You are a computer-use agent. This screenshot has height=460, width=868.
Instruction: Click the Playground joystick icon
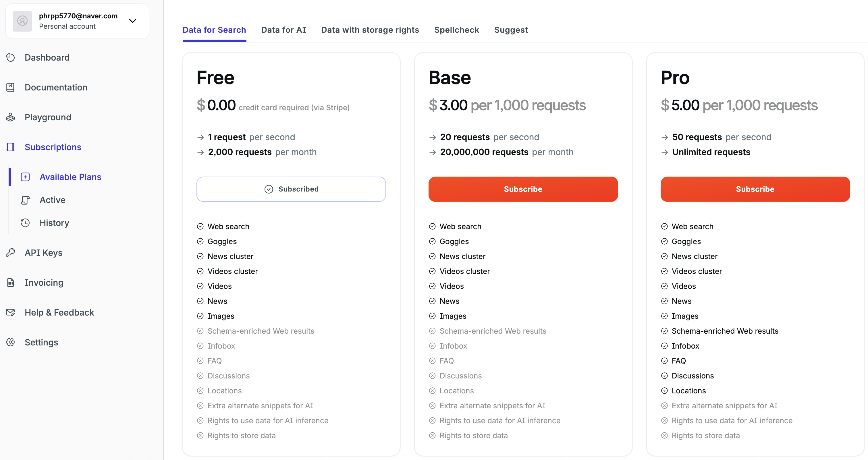10,117
